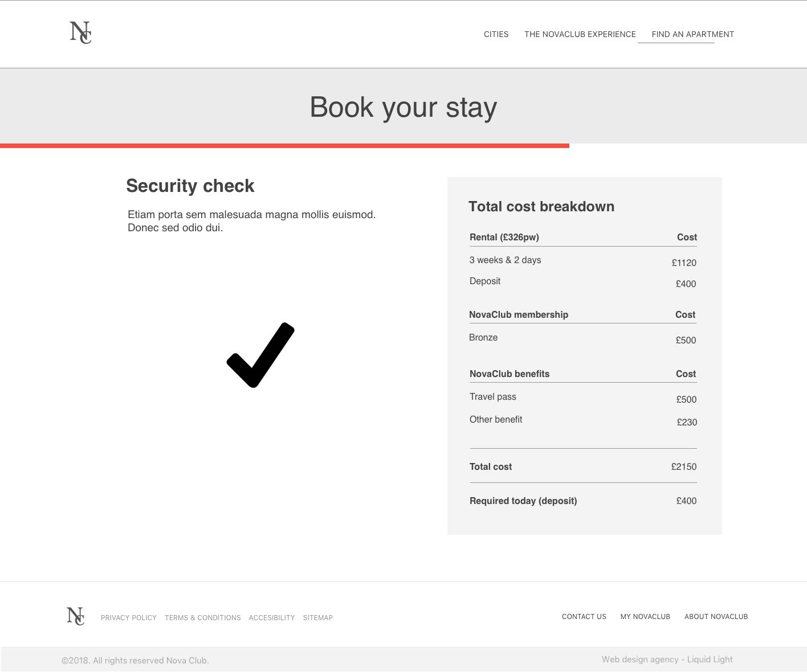Open the Cities menu item
The image size is (807, 672).
(496, 34)
